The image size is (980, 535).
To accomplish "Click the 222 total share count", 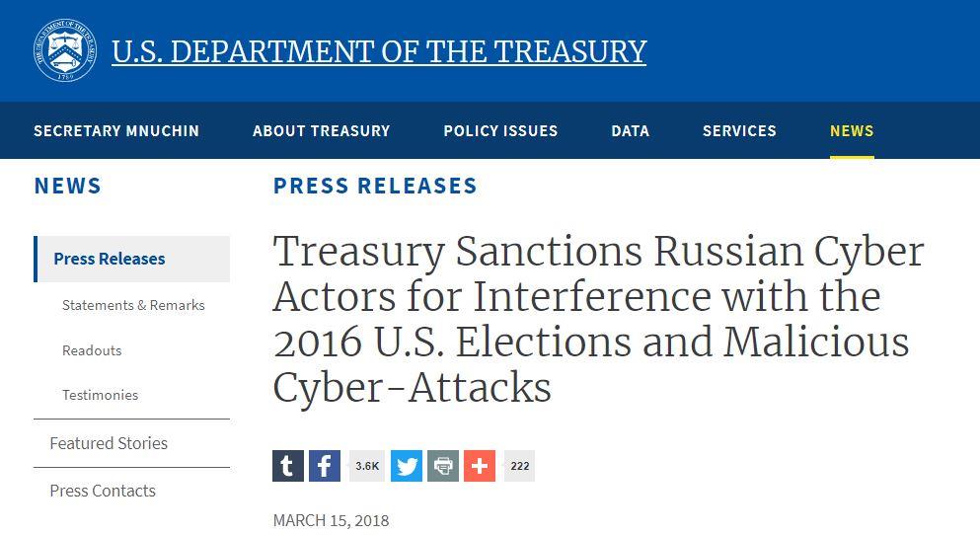I will coord(519,466).
